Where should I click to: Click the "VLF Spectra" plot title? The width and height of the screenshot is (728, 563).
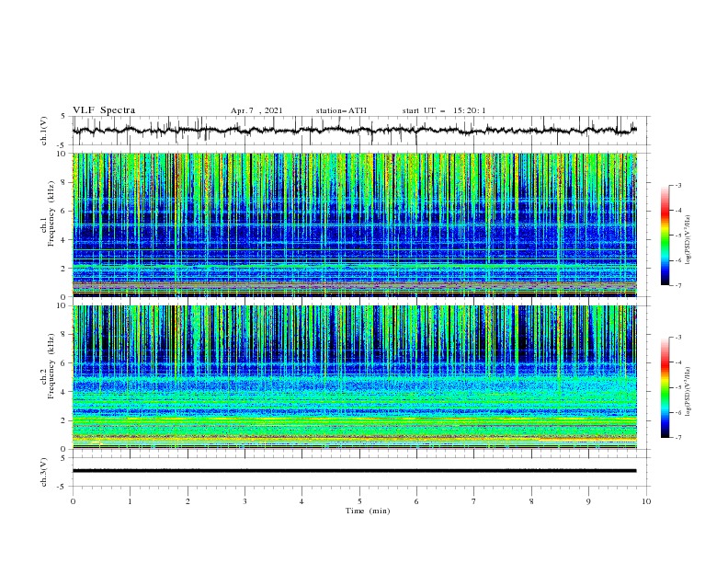pyautogui.click(x=104, y=110)
